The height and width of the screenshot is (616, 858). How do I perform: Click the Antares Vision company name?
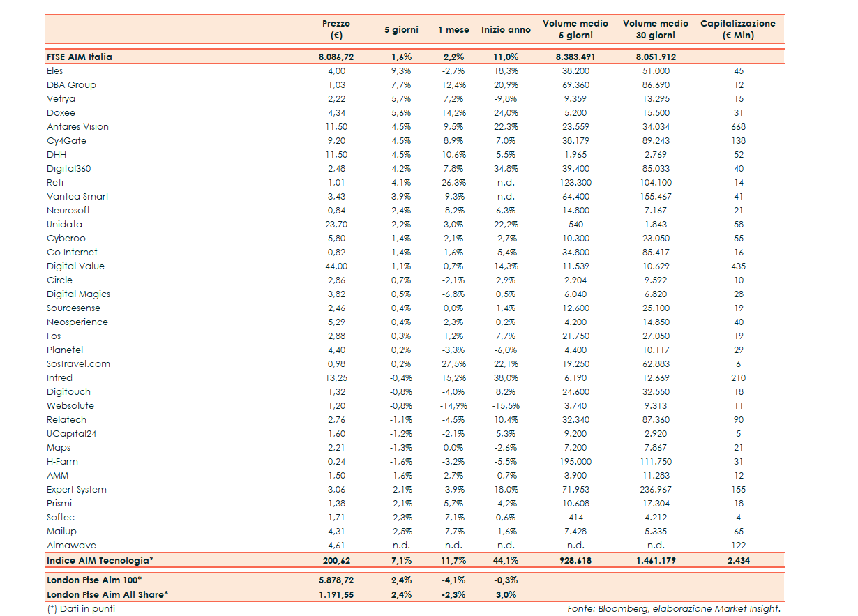[77, 127]
